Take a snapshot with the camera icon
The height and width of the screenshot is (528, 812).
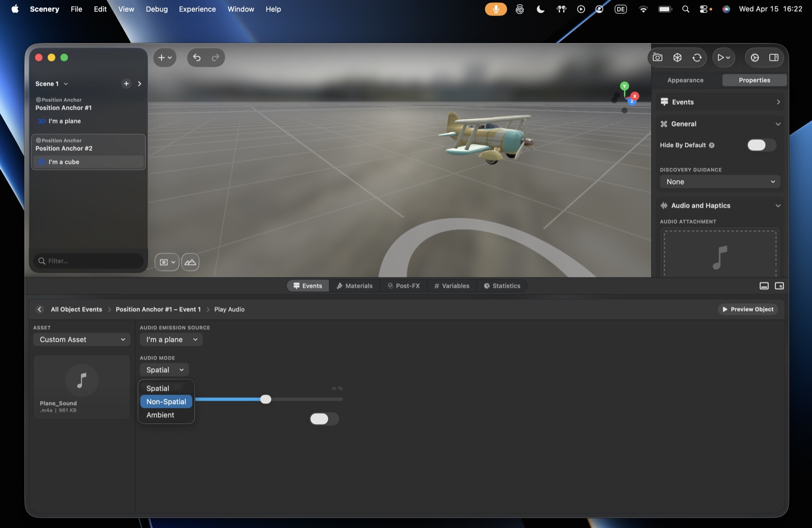point(658,58)
